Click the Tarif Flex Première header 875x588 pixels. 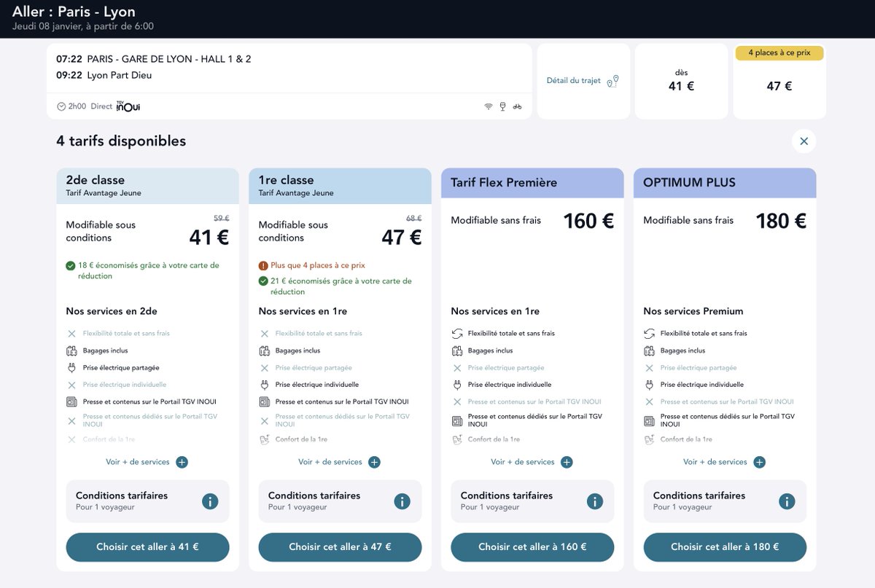click(532, 183)
